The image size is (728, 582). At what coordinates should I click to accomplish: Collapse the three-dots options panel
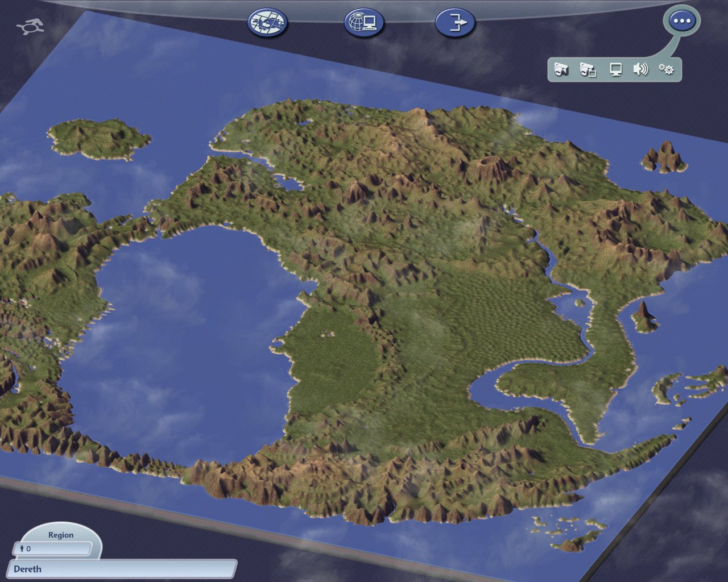681,22
